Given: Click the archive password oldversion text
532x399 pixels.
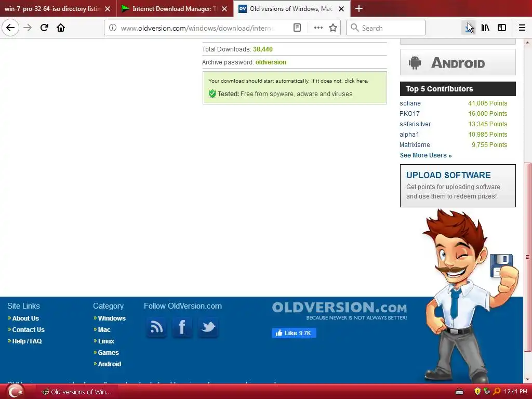Looking at the screenshot, I should pos(271,62).
